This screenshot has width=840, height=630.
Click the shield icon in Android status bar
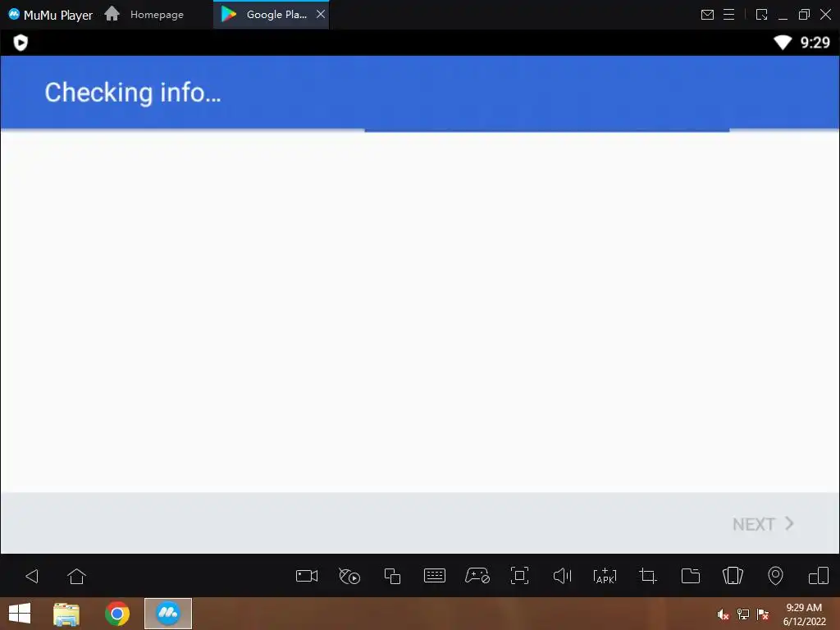[x=21, y=43]
